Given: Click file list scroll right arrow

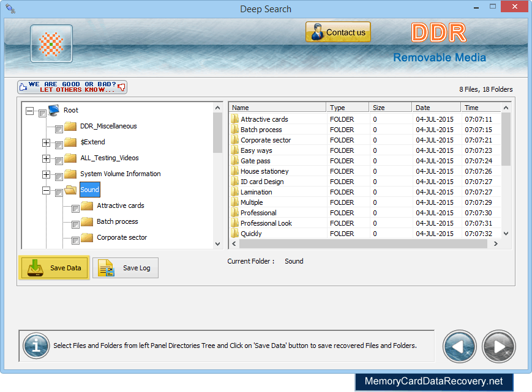Looking at the screenshot, I should tap(496, 243).
